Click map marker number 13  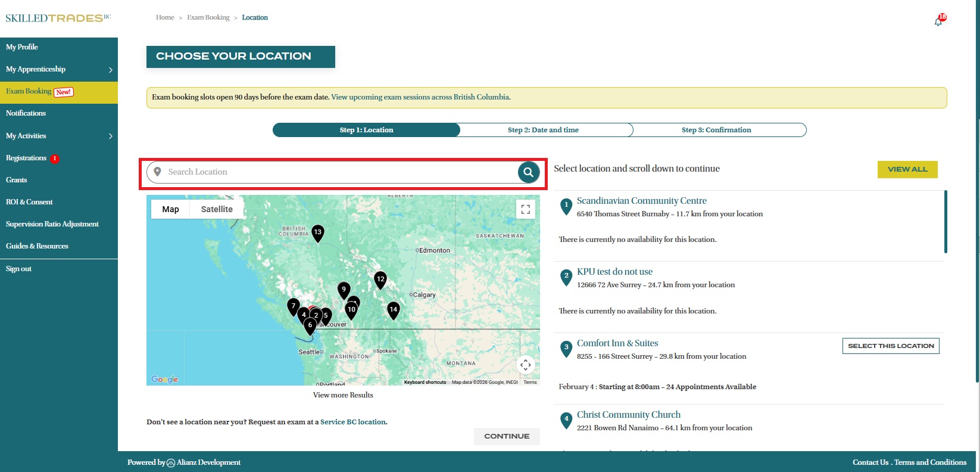pyautogui.click(x=318, y=232)
